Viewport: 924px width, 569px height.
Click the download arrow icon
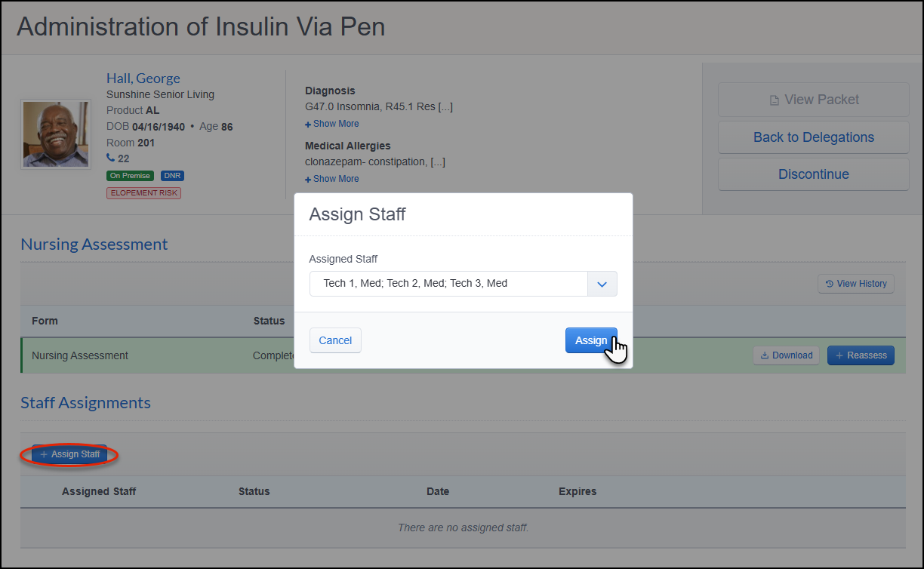[764, 355]
